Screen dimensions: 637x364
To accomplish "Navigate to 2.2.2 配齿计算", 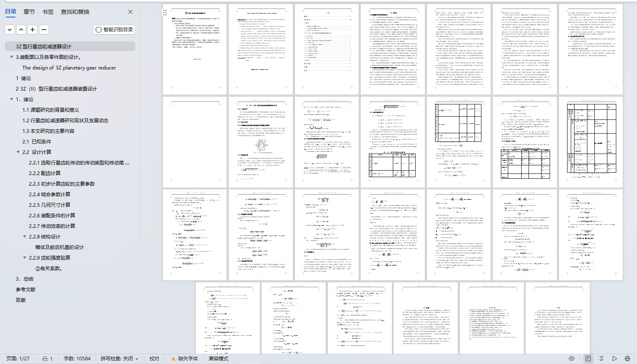I will coord(45,173).
